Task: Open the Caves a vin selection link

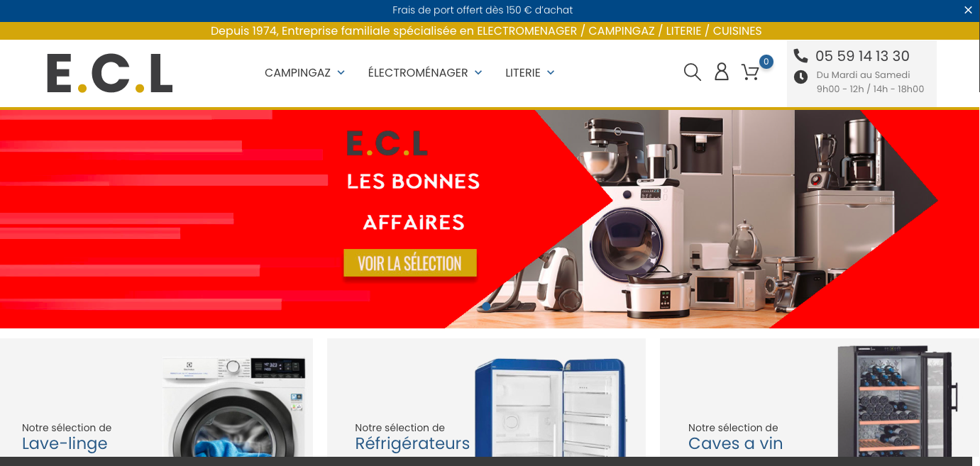Action: (x=735, y=444)
